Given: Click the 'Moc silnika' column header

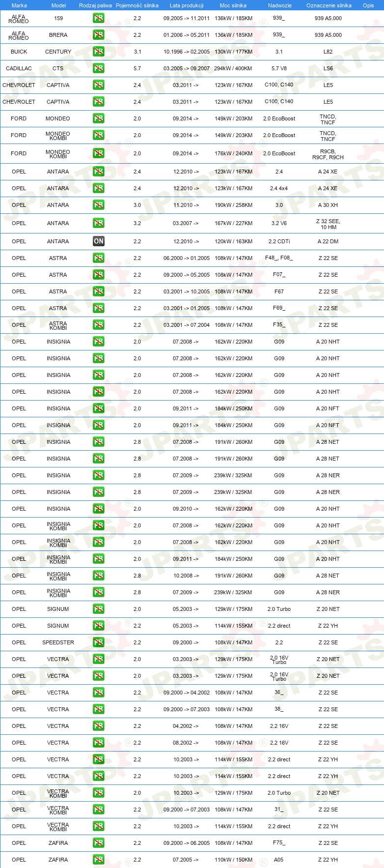Looking at the screenshot, I should point(233,5).
